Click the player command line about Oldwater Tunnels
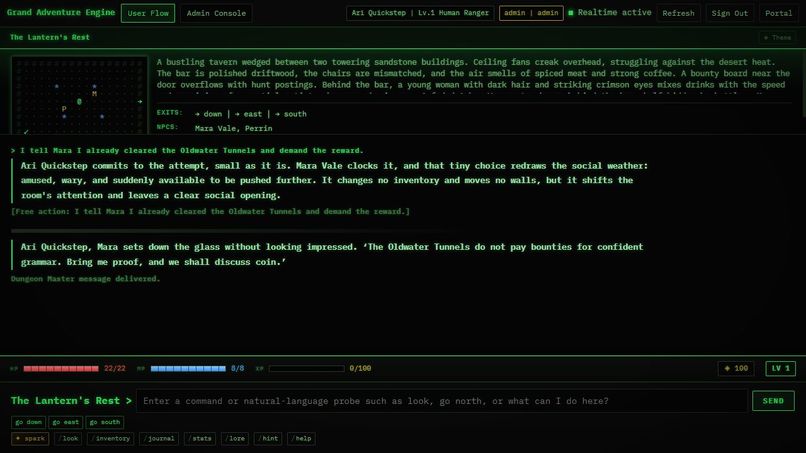806x453 pixels. pos(187,151)
